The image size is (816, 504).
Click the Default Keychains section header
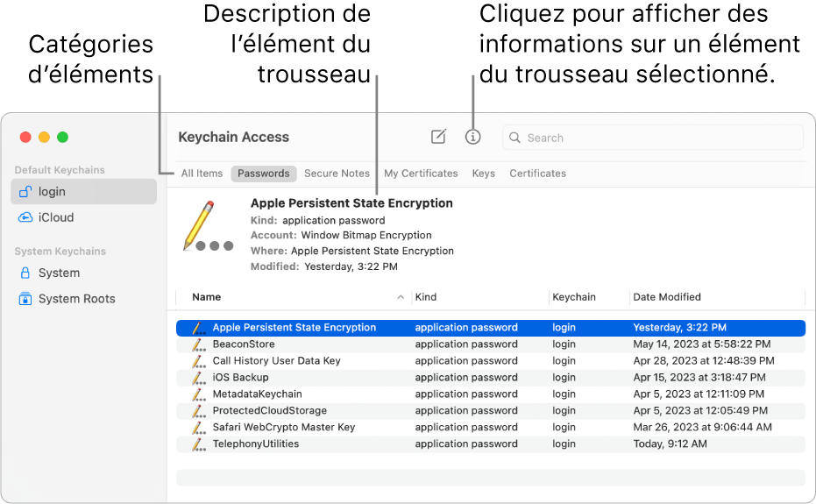point(60,170)
